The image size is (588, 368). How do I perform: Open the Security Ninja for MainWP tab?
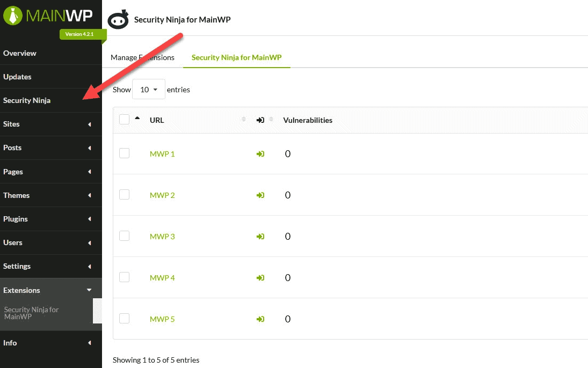coord(236,57)
